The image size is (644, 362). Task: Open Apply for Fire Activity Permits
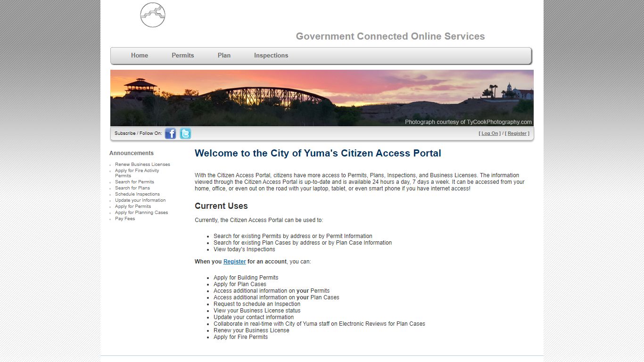point(137,173)
